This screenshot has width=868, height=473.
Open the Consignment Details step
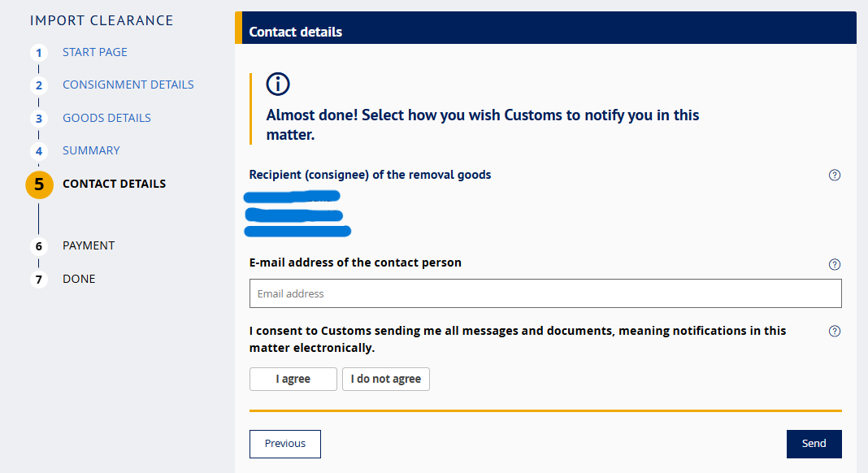(128, 85)
